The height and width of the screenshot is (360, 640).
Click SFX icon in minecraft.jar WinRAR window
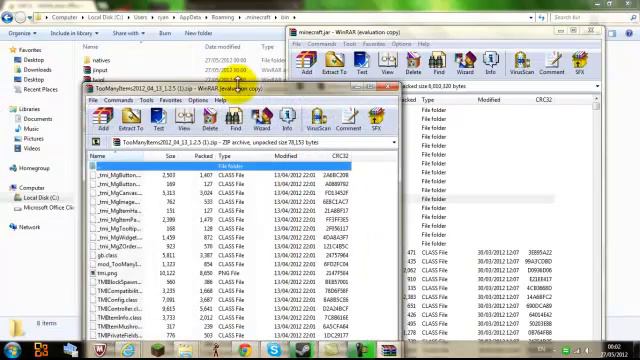click(x=580, y=63)
